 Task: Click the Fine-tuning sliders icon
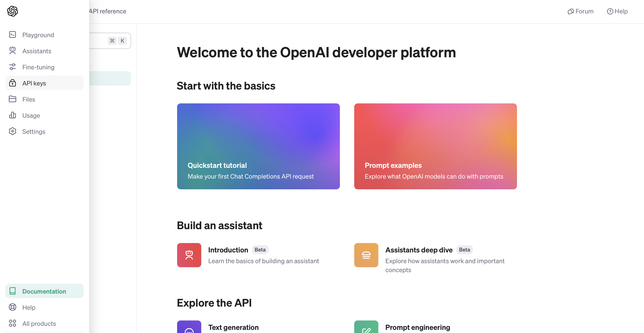pos(13,67)
